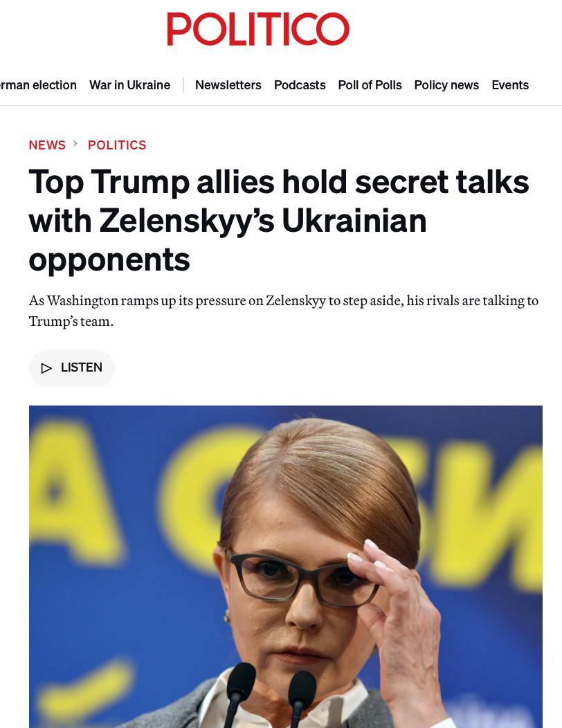
Task: Click the yellow letter A in photo background
Action: pyautogui.click(x=70, y=492)
